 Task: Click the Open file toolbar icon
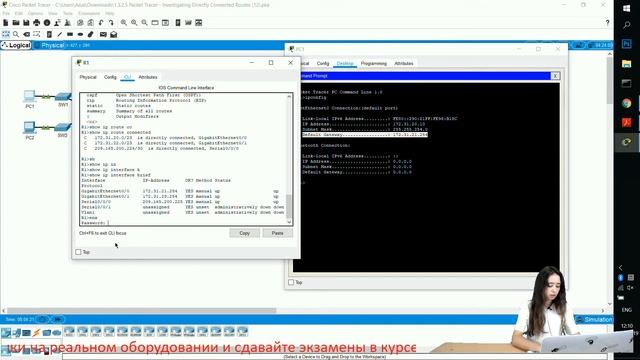[16, 23]
